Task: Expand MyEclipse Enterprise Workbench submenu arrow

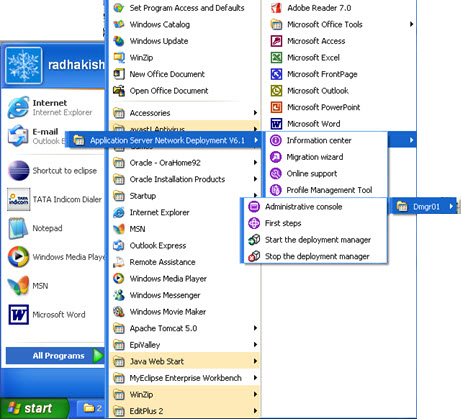Action: (255, 378)
